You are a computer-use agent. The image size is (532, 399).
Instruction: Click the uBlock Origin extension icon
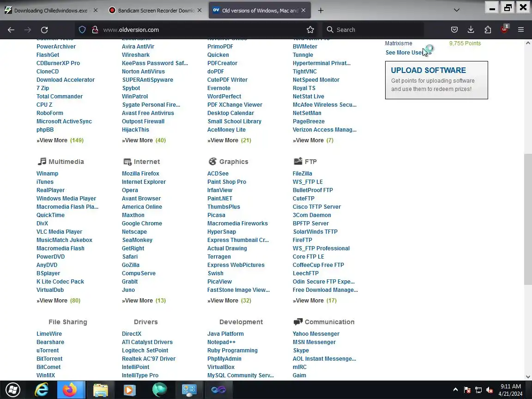pos(504,29)
